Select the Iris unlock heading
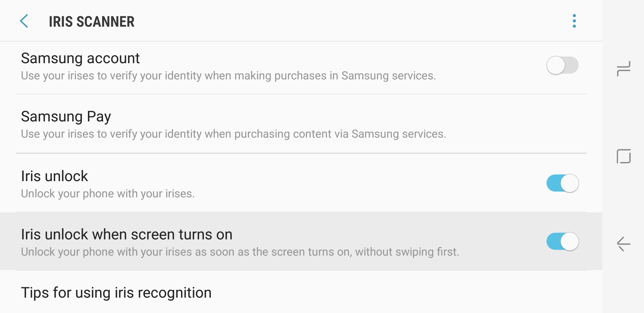The height and width of the screenshot is (313, 644). pyautogui.click(x=54, y=176)
